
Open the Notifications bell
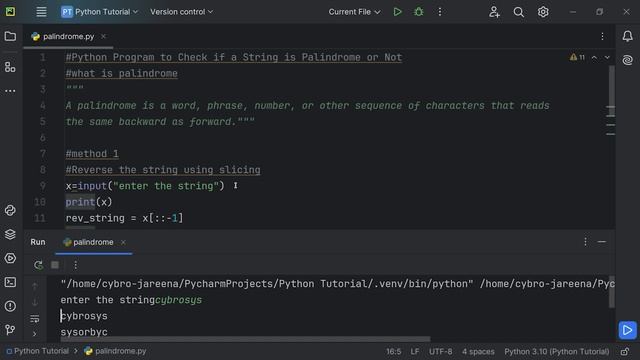[x=627, y=36]
